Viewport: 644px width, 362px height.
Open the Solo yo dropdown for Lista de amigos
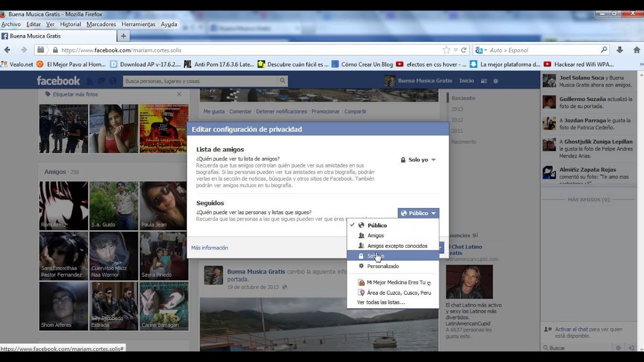point(418,160)
